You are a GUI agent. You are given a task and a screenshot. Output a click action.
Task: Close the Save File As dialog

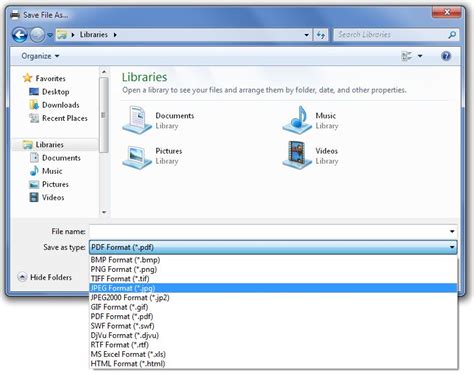pos(447,13)
